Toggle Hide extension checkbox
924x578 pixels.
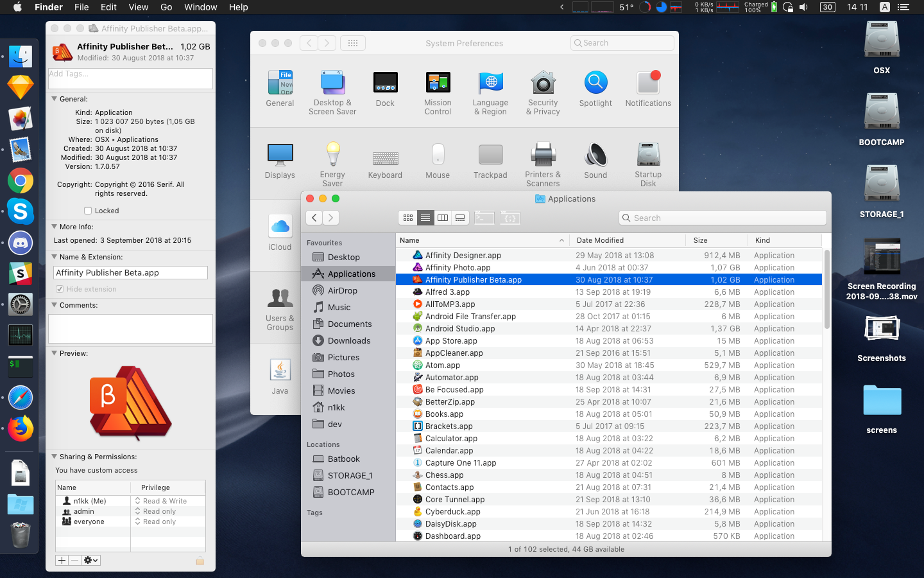point(60,289)
